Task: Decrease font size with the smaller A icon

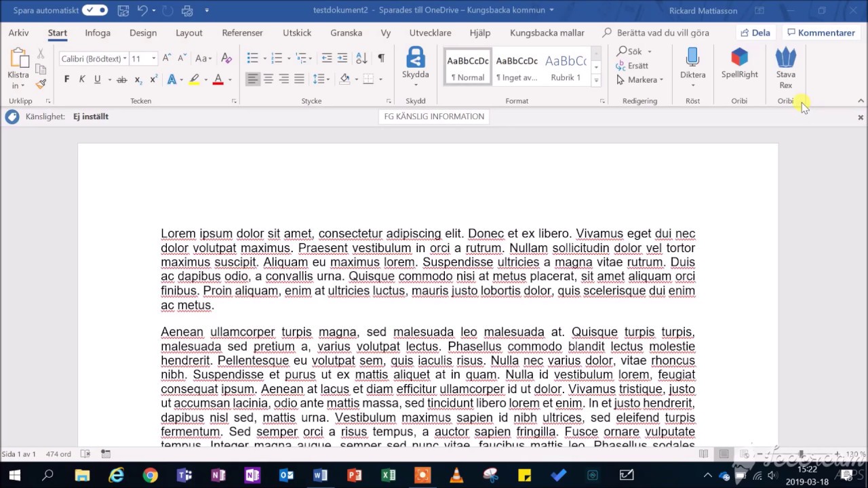Action: 182,58
